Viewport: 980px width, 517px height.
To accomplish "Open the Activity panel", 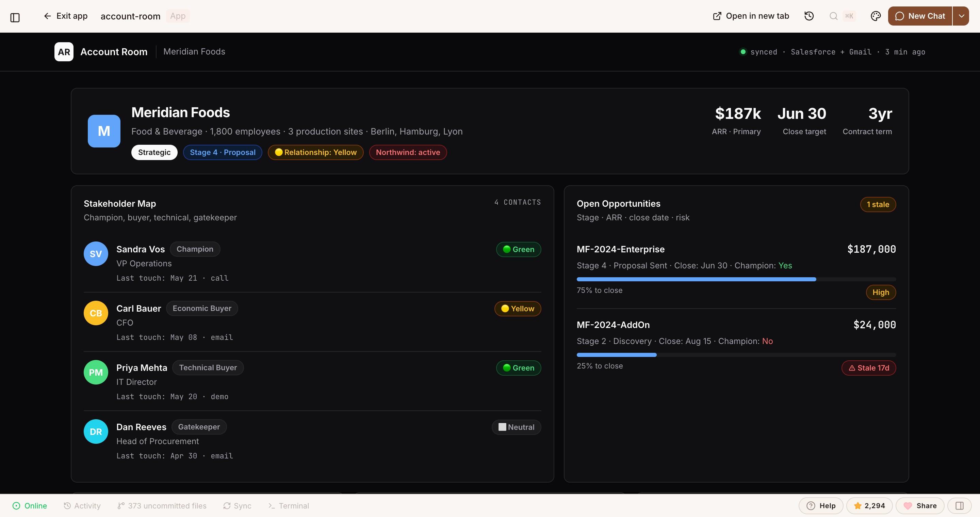I will click(x=82, y=506).
